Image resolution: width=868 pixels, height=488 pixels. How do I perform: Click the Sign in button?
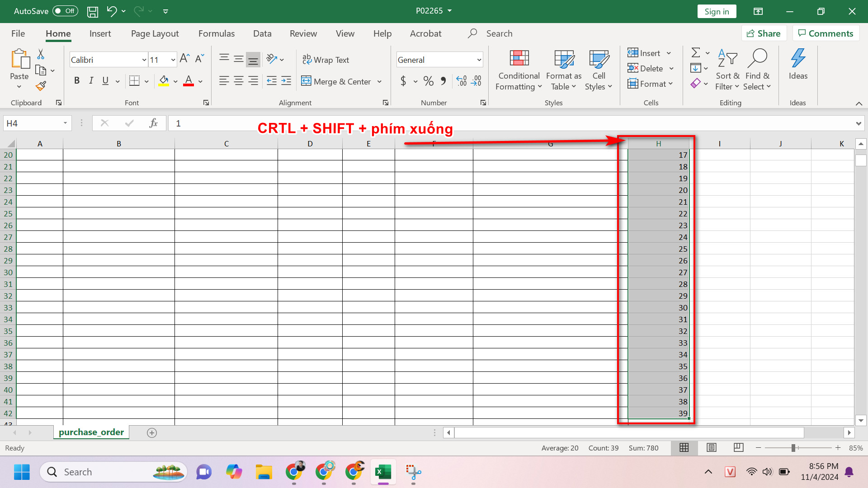coord(717,11)
